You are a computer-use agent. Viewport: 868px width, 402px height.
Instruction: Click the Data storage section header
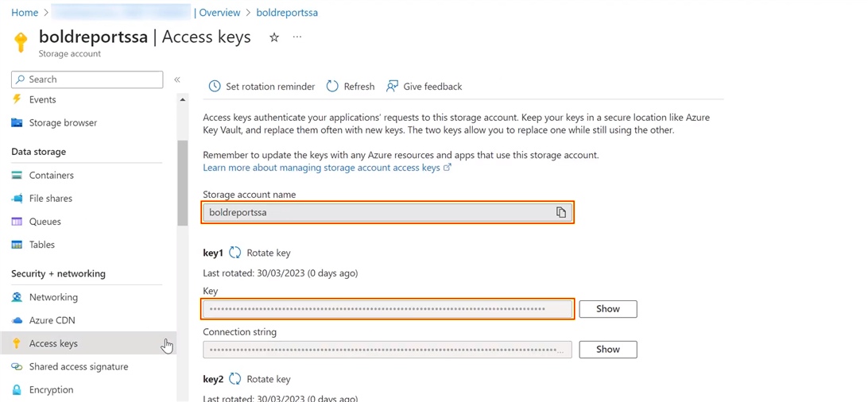pos(38,152)
